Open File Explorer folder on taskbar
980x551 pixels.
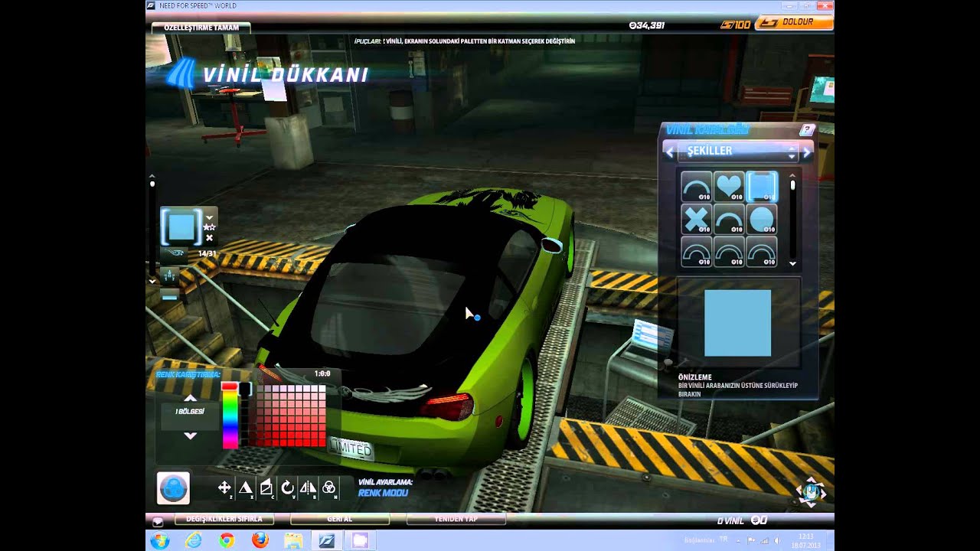[x=294, y=540]
